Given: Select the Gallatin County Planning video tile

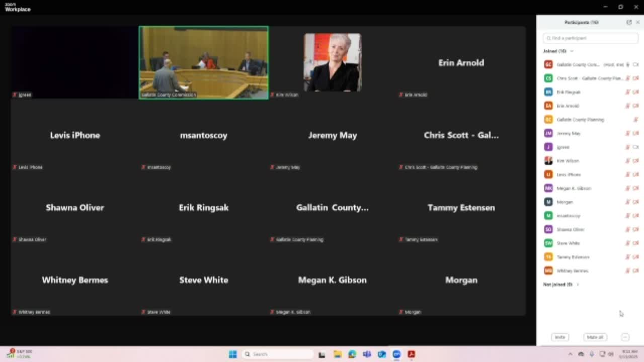Looking at the screenshot, I should click(333, 208).
